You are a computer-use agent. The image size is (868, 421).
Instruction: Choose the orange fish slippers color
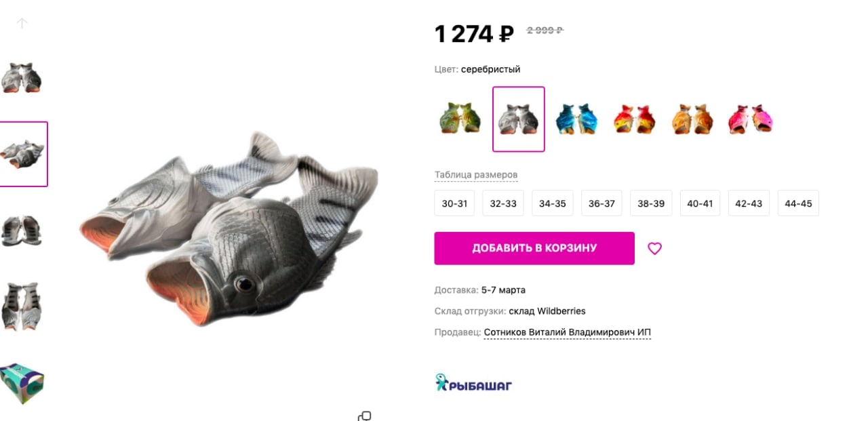point(692,119)
